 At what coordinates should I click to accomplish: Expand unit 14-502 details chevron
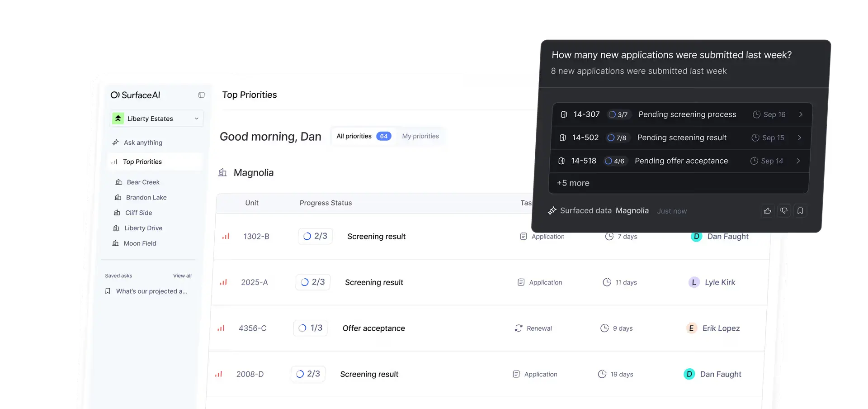(799, 138)
